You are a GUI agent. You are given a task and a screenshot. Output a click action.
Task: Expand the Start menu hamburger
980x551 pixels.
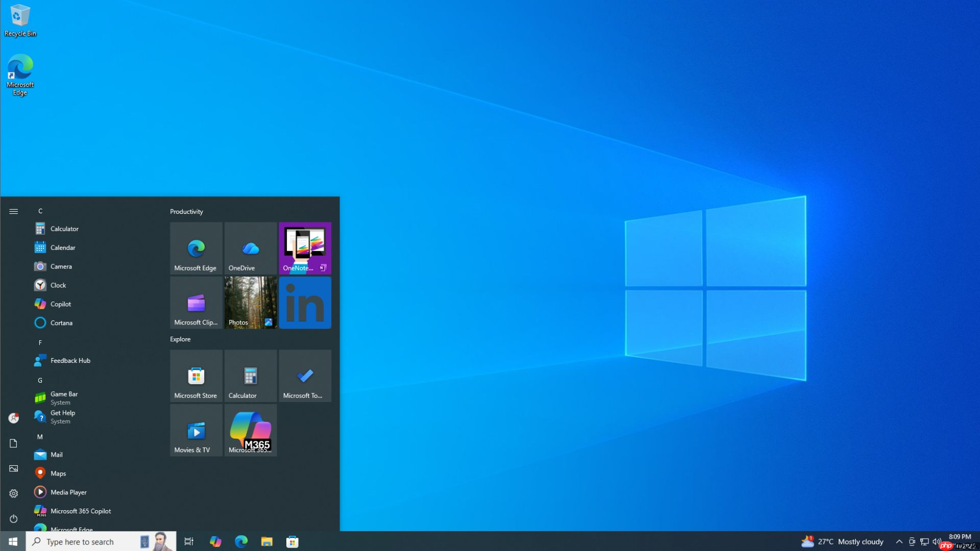click(x=13, y=211)
